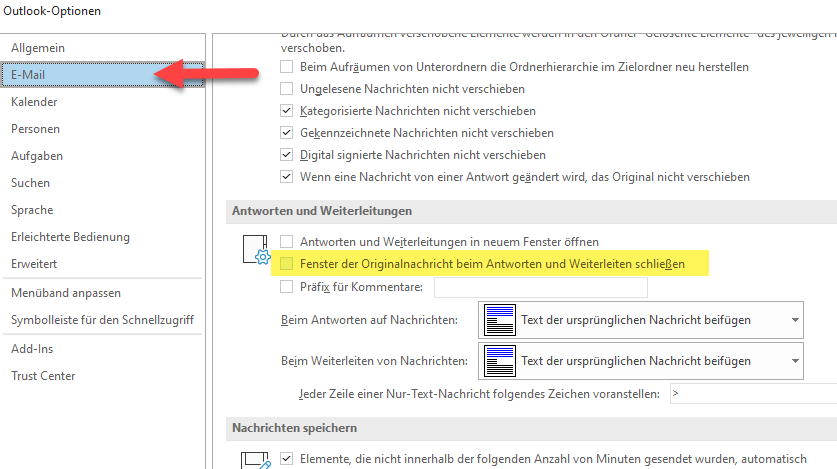Open the Beim Weiterleiten von Nachrichten dropdown
The width and height of the screenshot is (837, 469).
tap(641, 361)
